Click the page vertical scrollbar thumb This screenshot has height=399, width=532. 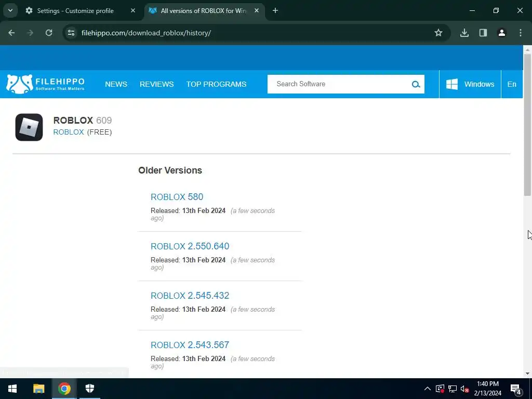(527, 125)
